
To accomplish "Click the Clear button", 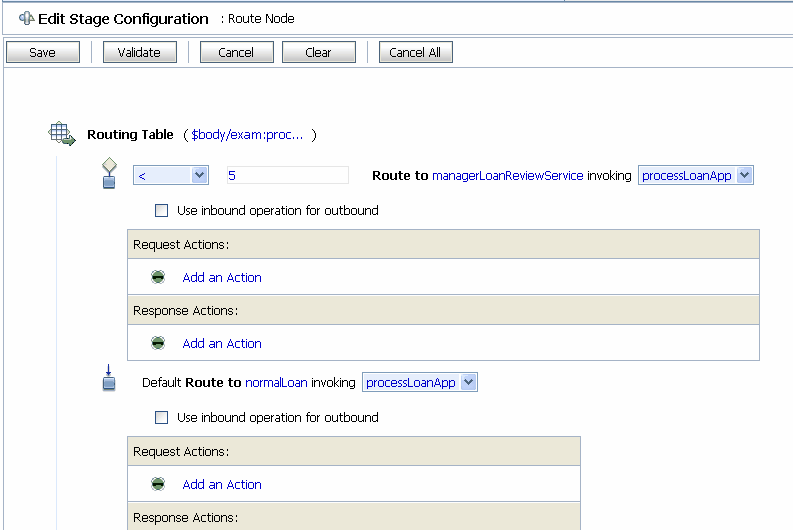I will tap(319, 52).
